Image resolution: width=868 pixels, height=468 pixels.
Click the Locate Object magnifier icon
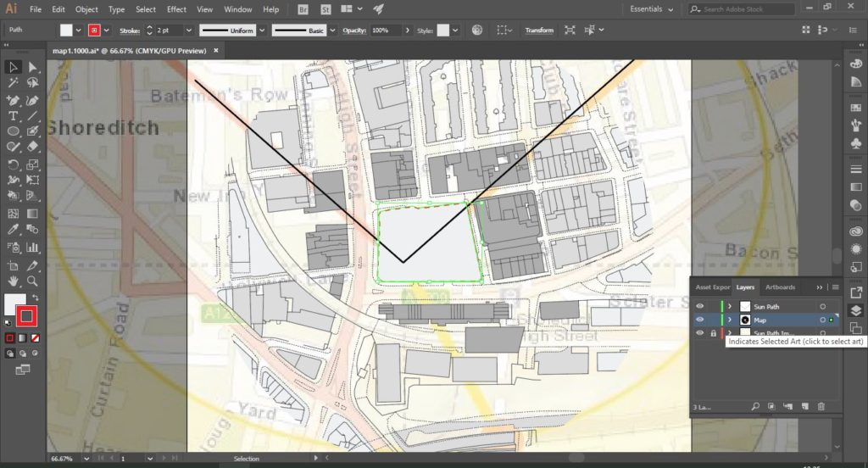pos(755,406)
